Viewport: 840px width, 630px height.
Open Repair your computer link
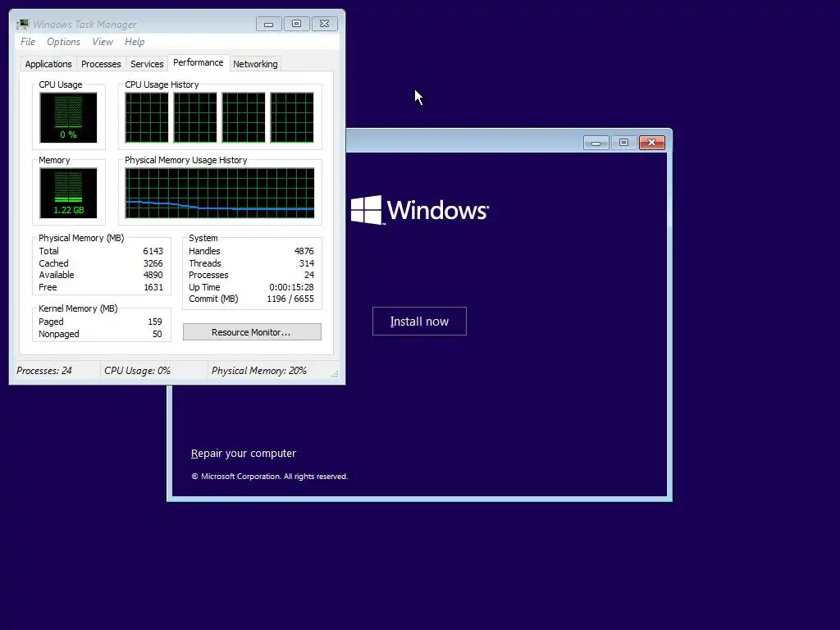point(243,453)
